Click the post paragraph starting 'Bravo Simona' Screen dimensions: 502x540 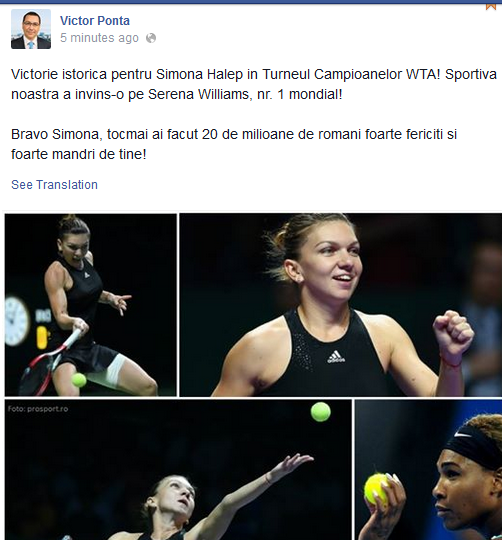click(x=234, y=144)
